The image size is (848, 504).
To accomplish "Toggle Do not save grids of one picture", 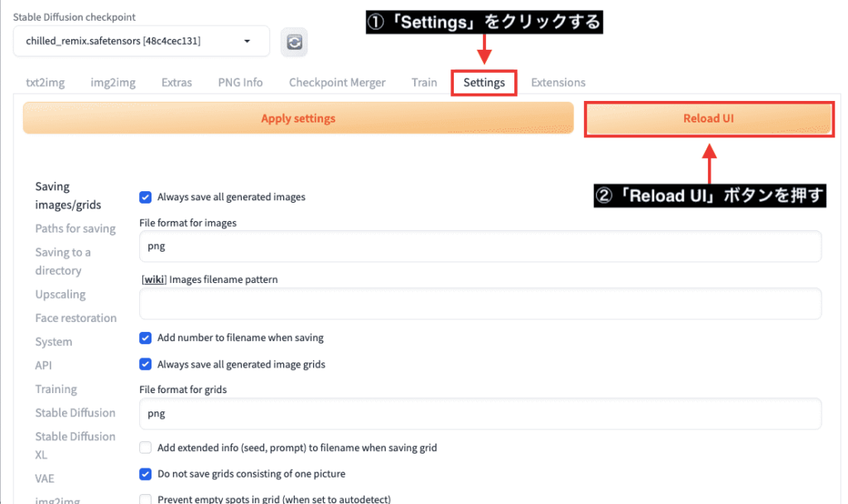I will [x=146, y=473].
